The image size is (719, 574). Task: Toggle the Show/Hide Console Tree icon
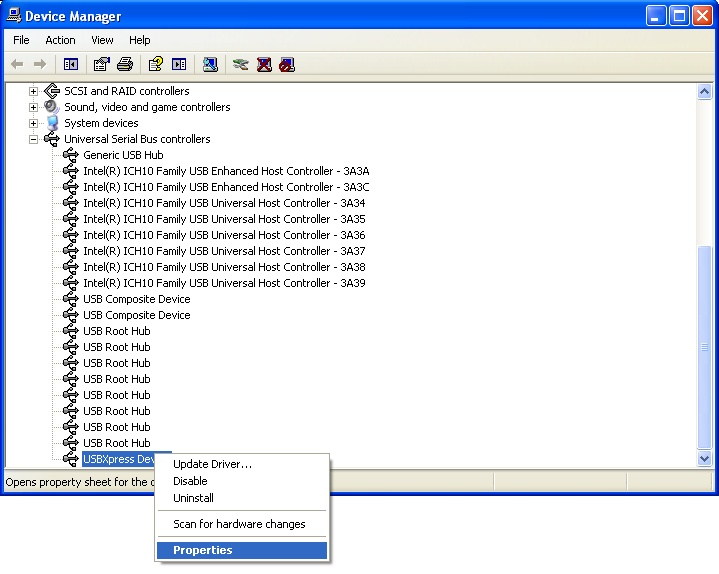click(x=71, y=64)
